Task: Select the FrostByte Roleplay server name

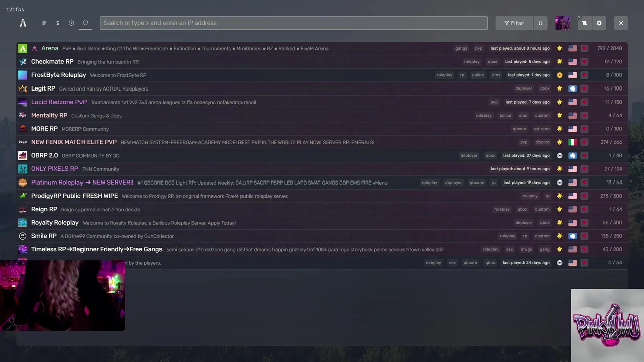Action: point(58,75)
